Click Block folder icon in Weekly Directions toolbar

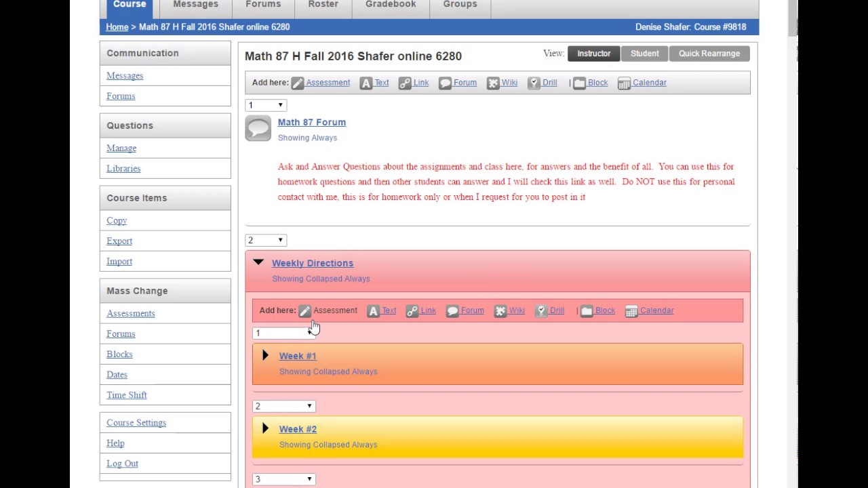pos(587,311)
